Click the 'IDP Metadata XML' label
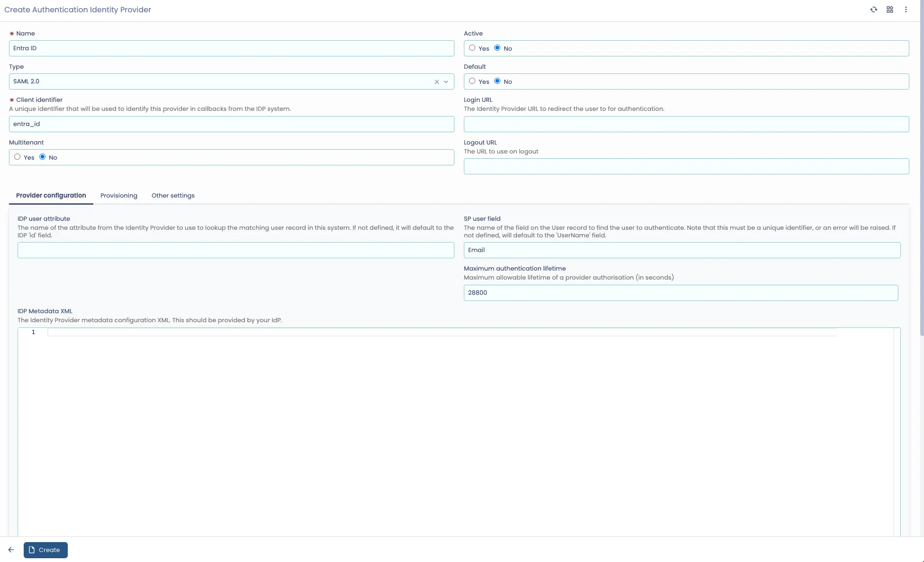This screenshot has width=924, height=562. (45, 311)
